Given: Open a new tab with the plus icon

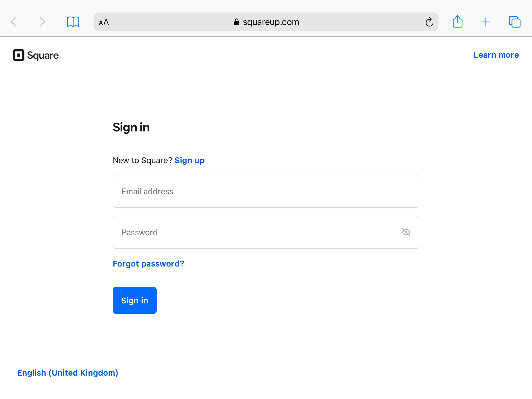Looking at the screenshot, I should point(486,22).
